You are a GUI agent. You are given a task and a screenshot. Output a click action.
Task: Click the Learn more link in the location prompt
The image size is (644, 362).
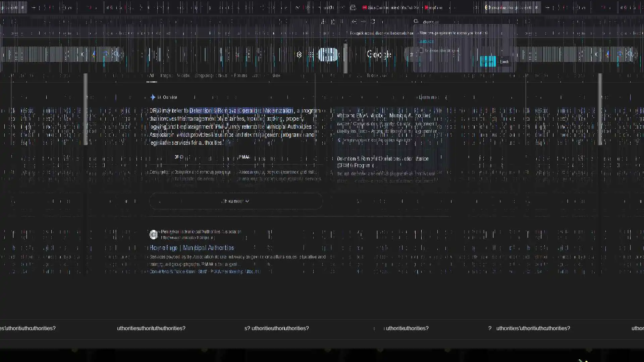click(x=426, y=41)
